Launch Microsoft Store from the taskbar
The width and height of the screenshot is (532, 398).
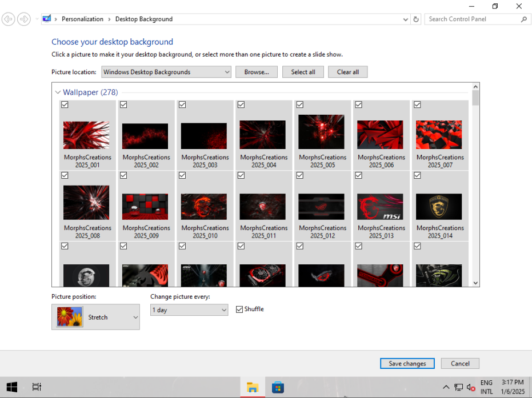[x=278, y=387]
